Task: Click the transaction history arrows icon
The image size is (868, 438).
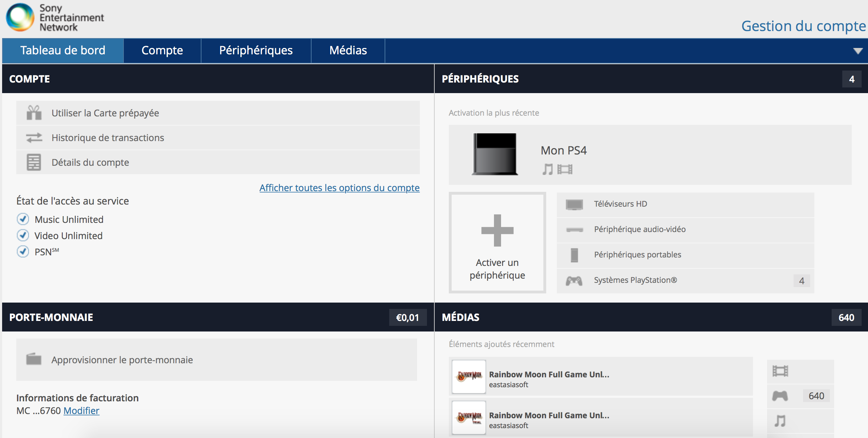Action: (34, 138)
